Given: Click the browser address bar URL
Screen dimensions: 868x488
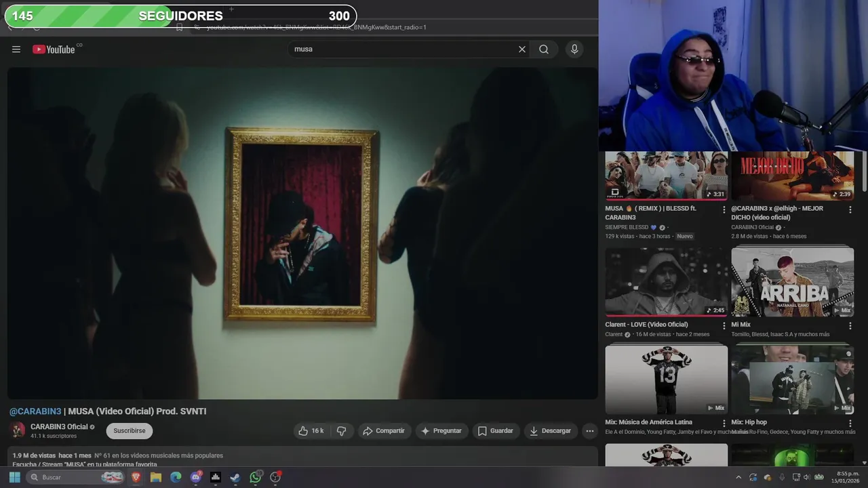Looking at the screenshot, I should [x=316, y=27].
